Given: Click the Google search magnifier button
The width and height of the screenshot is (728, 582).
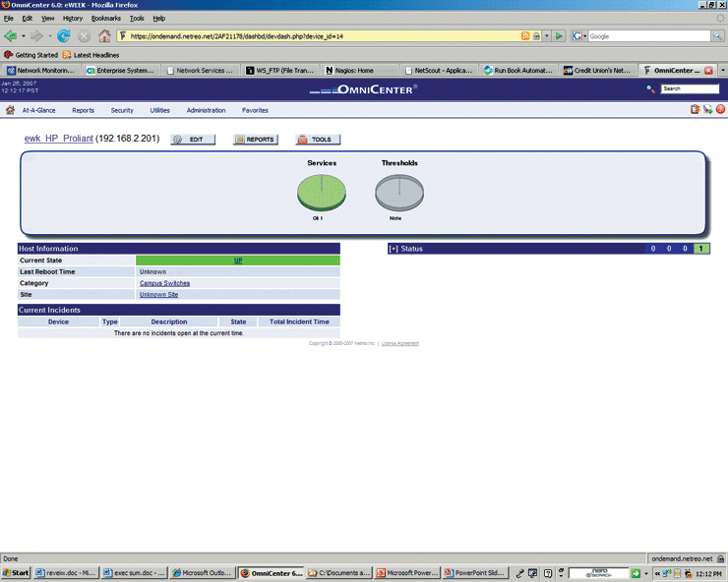Looking at the screenshot, I should click(x=718, y=35).
